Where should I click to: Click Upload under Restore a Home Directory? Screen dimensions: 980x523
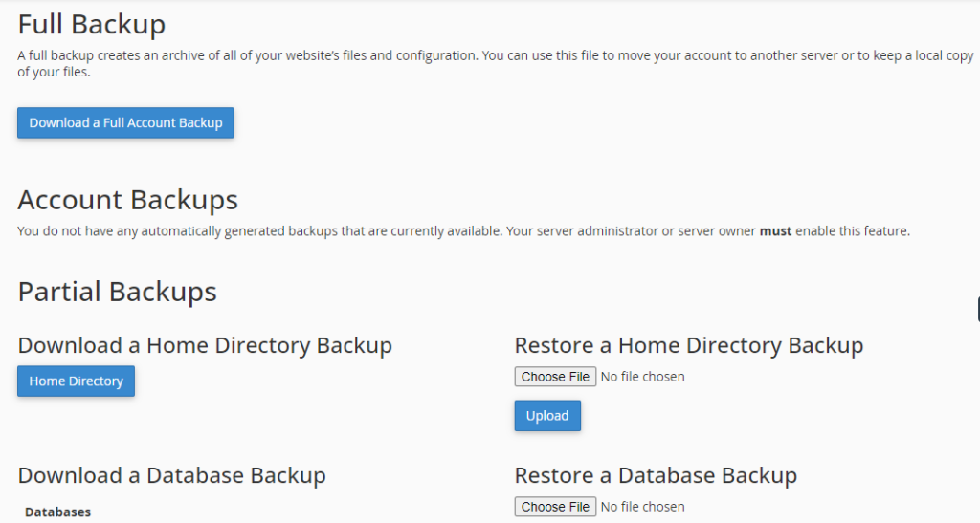tap(547, 416)
